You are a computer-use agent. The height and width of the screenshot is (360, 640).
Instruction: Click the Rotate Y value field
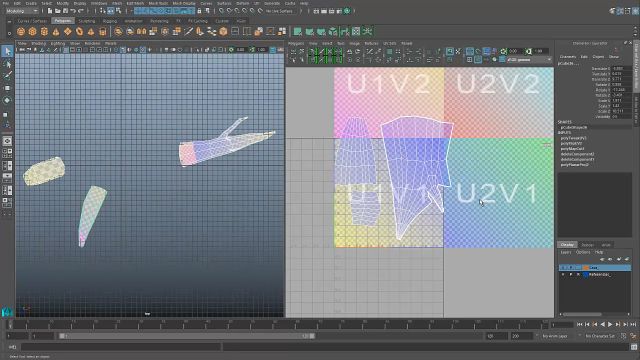[x=622, y=90]
